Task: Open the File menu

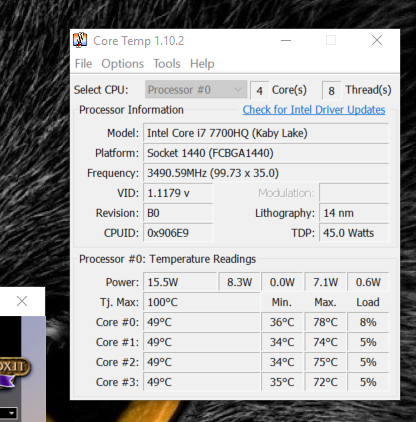Action: [x=83, y=63]
